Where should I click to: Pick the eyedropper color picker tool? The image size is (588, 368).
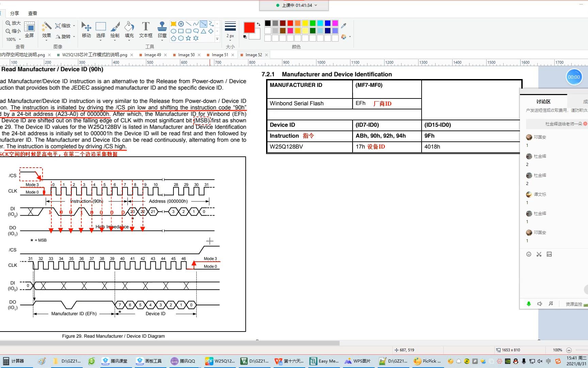[x=344, y=25]
